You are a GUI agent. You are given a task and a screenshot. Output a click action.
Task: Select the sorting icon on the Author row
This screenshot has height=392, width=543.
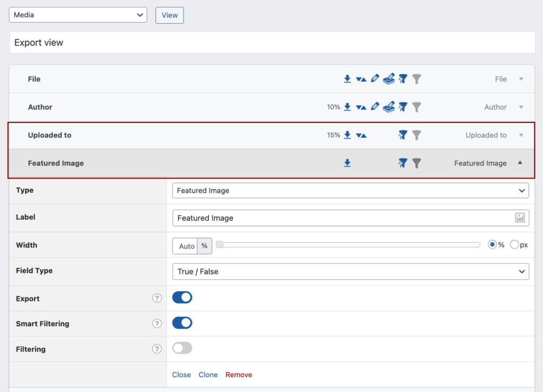[x=361, y=106]
